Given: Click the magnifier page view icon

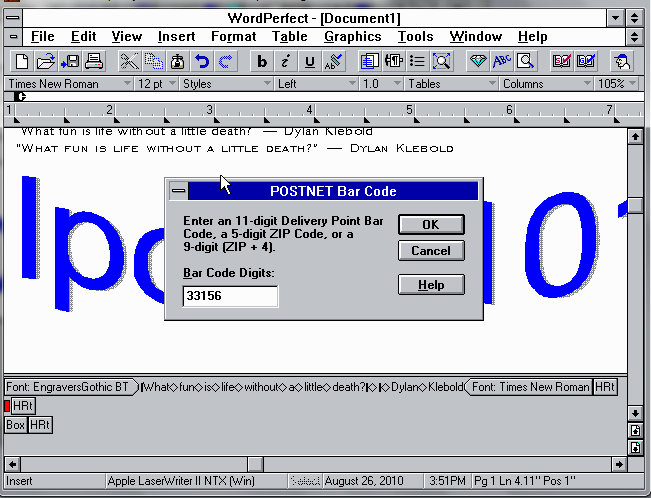Looking at the screenshot, I should click(526, 62).
